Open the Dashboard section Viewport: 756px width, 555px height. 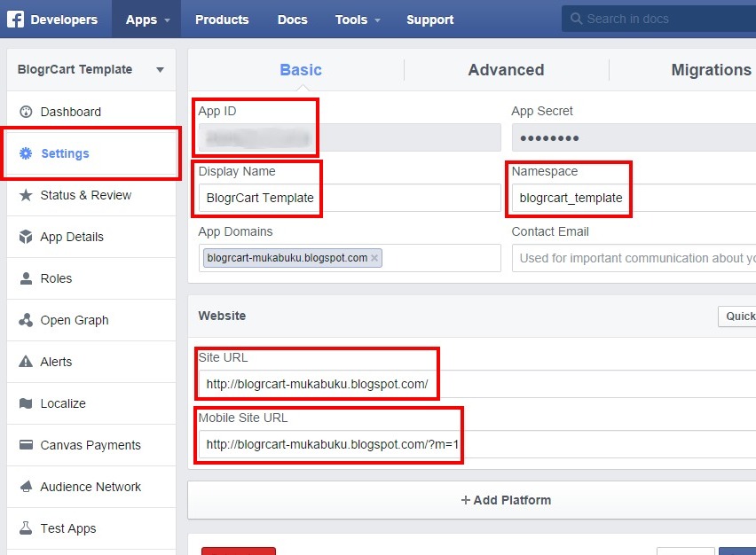(91, 112)
